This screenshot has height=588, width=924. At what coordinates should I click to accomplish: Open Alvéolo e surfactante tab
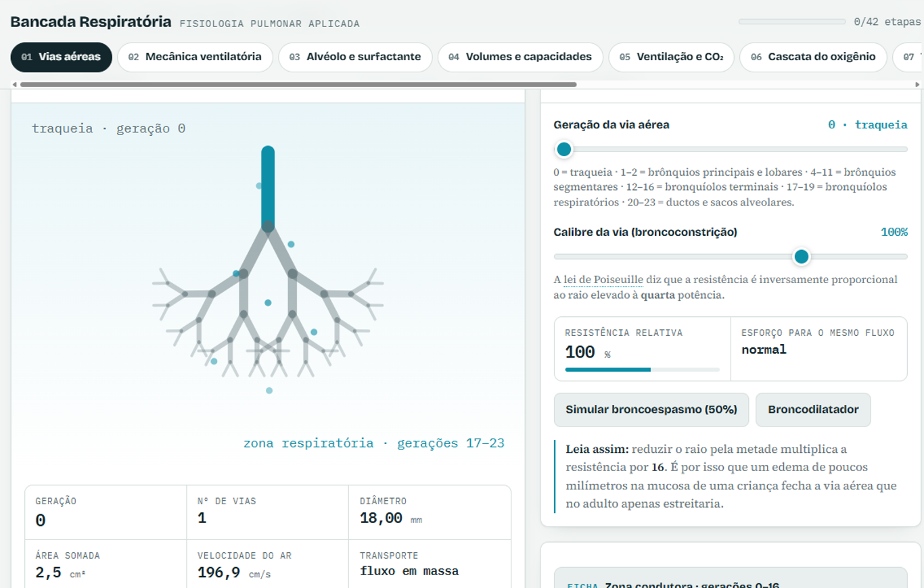(x=355, y=57)
